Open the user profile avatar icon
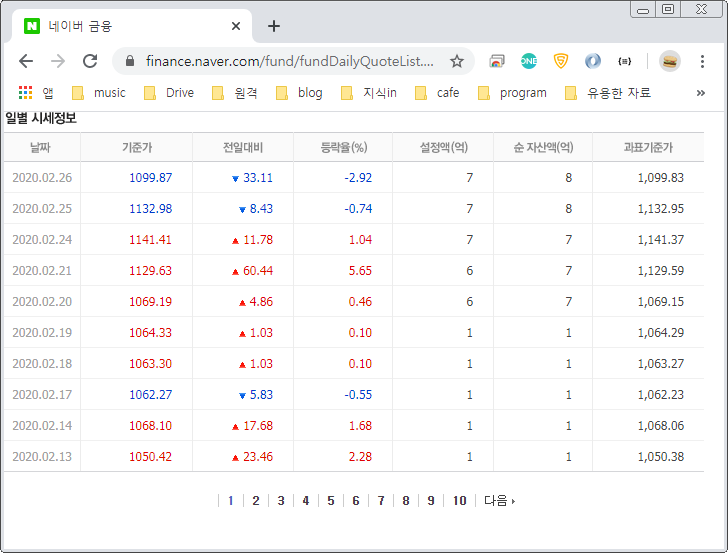The height and width of the screenshot is (553, 728). [x=670, y=61]
